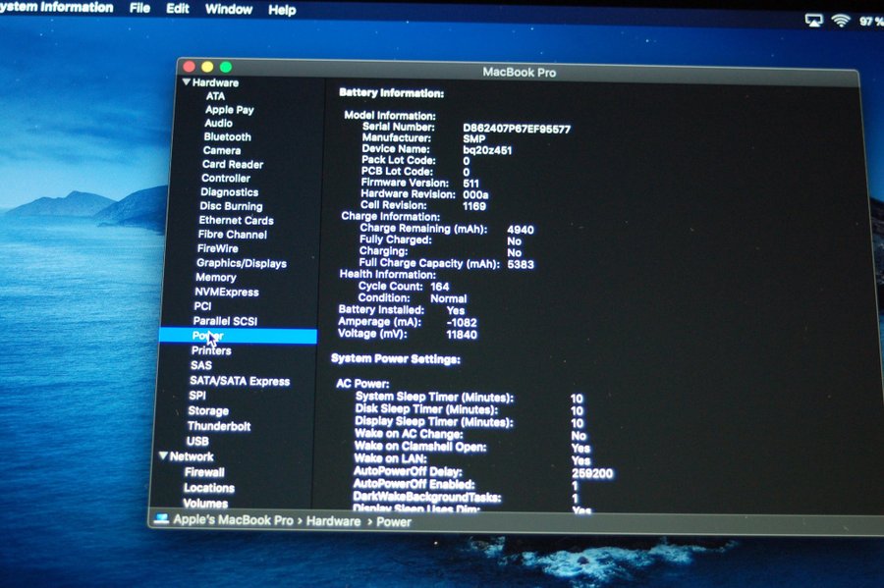Click the device name bq20z451

click(487, 150)
